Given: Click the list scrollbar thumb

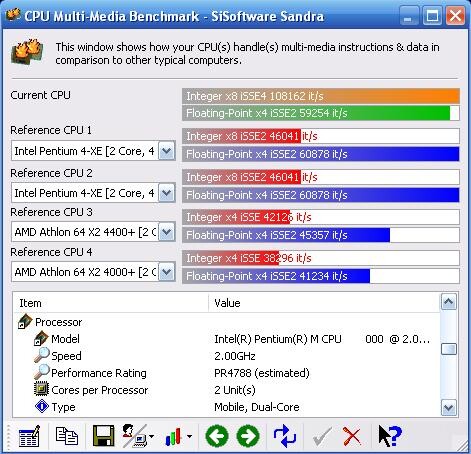Looking at the screenshot, I should (449, 349).
